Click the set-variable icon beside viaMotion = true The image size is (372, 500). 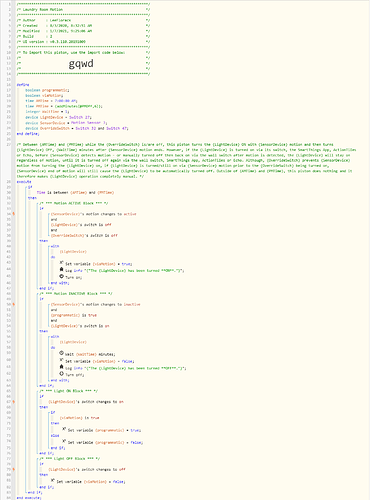[x=61, y=263]
